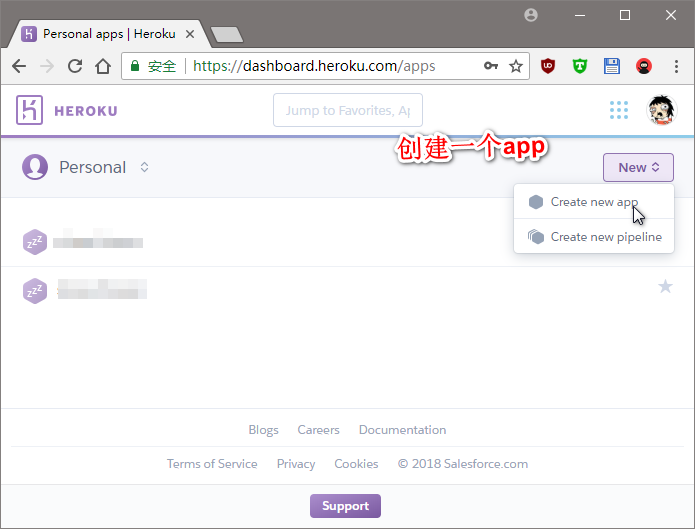
Task: Select Create new app menu item
Action: coord(594,202)
